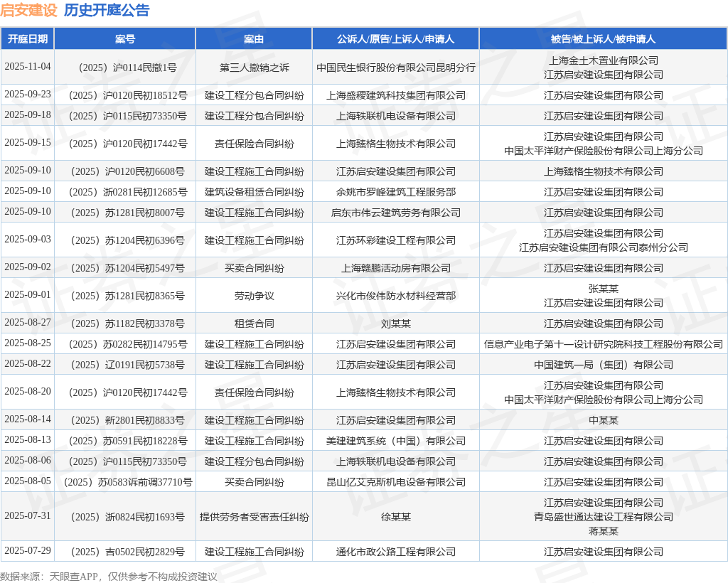Click 徐某某 plaintiff cell
This screenshot has height=583, width=728.
[395, 517]
